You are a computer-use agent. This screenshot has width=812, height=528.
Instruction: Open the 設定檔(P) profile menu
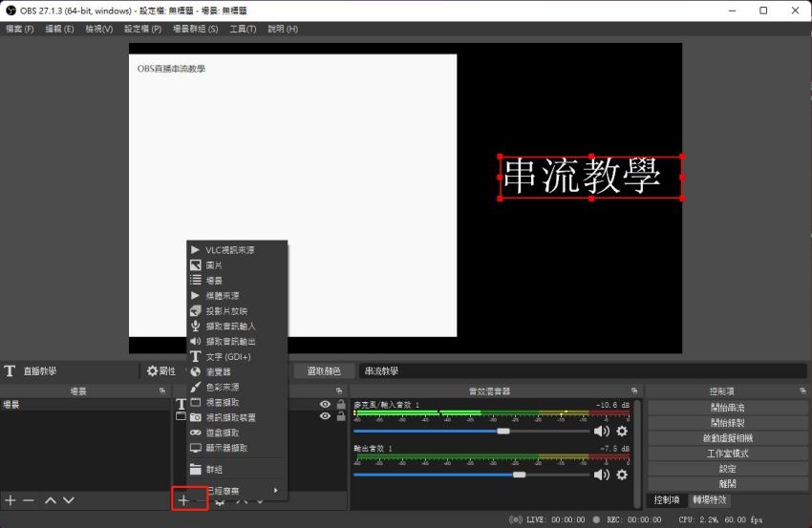[143, 29]
